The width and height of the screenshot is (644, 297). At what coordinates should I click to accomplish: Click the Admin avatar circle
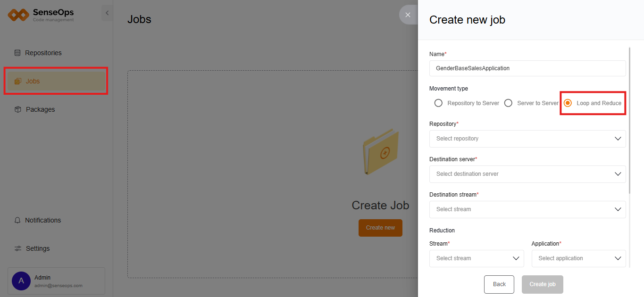click(x=21, y=281)
